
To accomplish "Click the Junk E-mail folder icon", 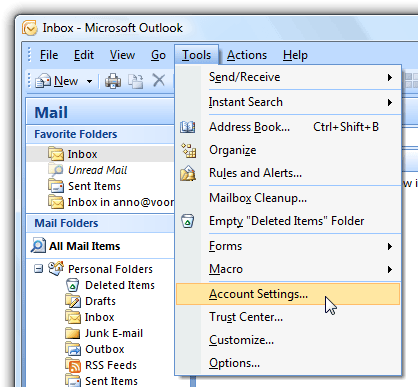I will 73,333.
